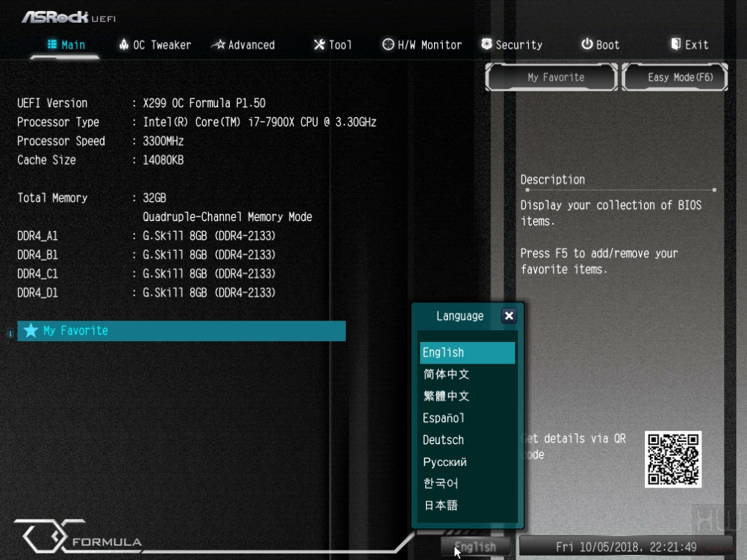Image resolution: width=747 pixels, height=560 pixels.
Task: Click the Boot power icon
Action: click(x=587, y=44)
